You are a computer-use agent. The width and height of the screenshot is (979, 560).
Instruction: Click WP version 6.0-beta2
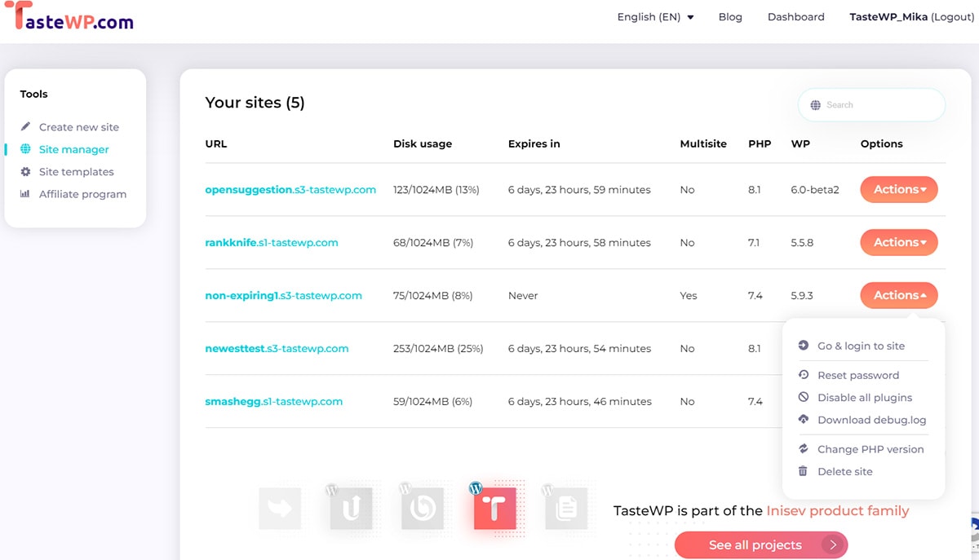815,190
